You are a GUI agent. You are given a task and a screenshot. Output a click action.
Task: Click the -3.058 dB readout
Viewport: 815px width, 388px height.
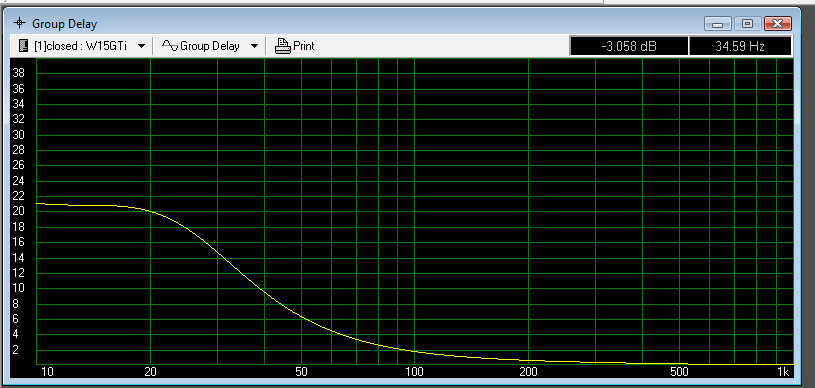coord(629,46)
